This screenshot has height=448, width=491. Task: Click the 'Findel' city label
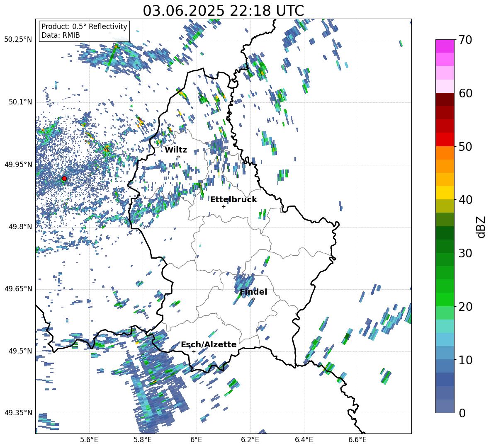(x=253, y=292)
